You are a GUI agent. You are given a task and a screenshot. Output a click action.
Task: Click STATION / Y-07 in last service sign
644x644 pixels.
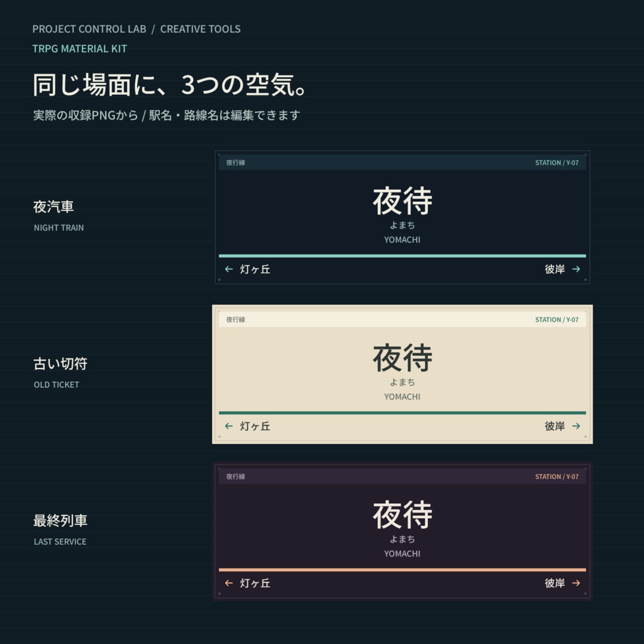[557, 477]
